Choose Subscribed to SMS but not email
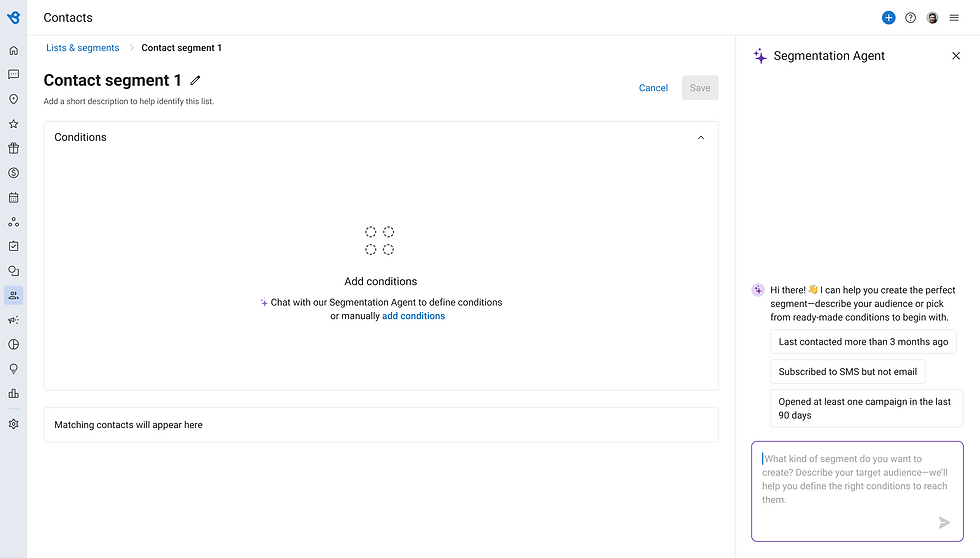Viewport: 980px width, 558px height. click(x=848, y=372)
